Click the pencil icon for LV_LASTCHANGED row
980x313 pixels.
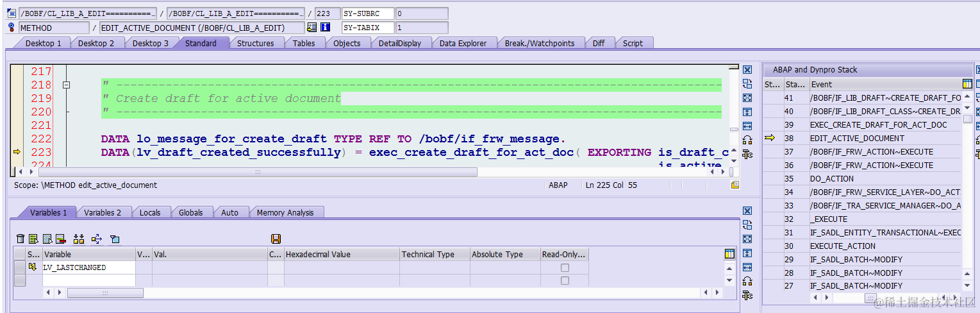33,267
